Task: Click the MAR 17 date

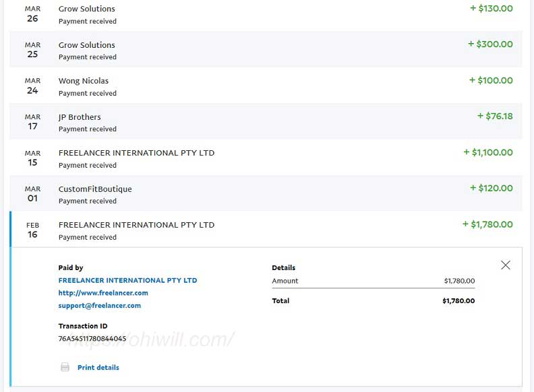Action: tap(32, 122)
